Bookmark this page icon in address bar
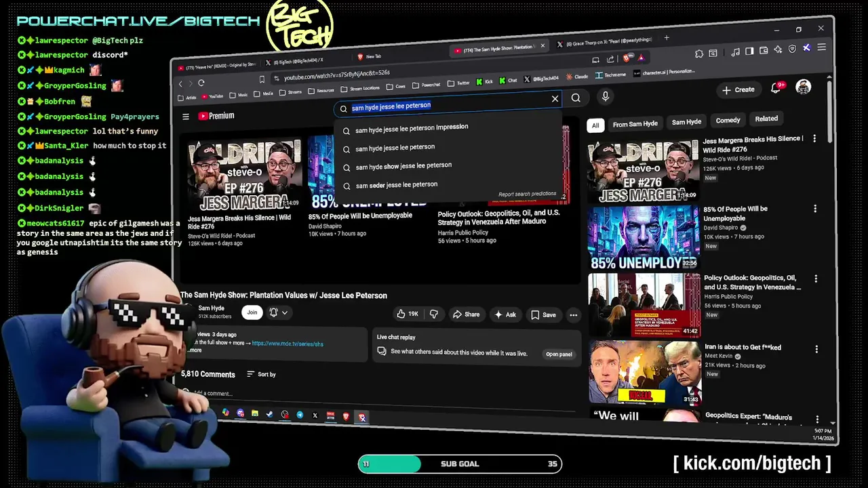This screenshot has height=488, width=868. click(261, 80)
